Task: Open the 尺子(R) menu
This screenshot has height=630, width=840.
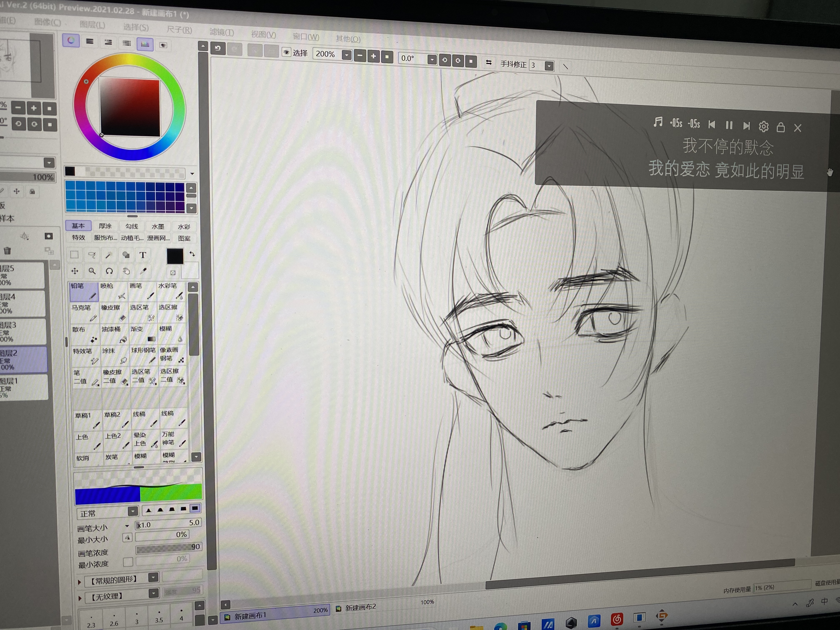Action: [x=179, y=30]
